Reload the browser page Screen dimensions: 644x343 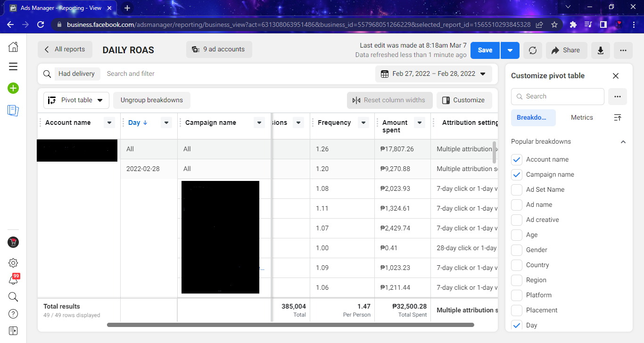pyautogui.click(x=41, y=24)
